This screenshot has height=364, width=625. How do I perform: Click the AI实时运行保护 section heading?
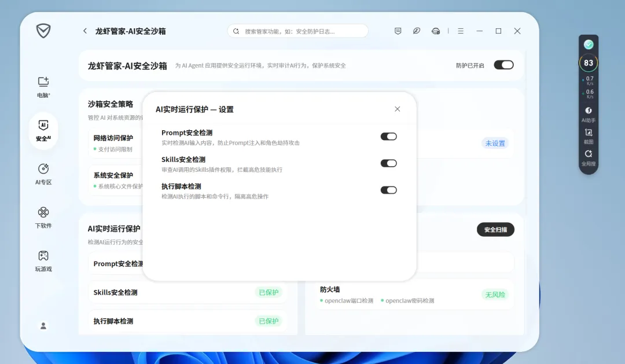point(114,229)
